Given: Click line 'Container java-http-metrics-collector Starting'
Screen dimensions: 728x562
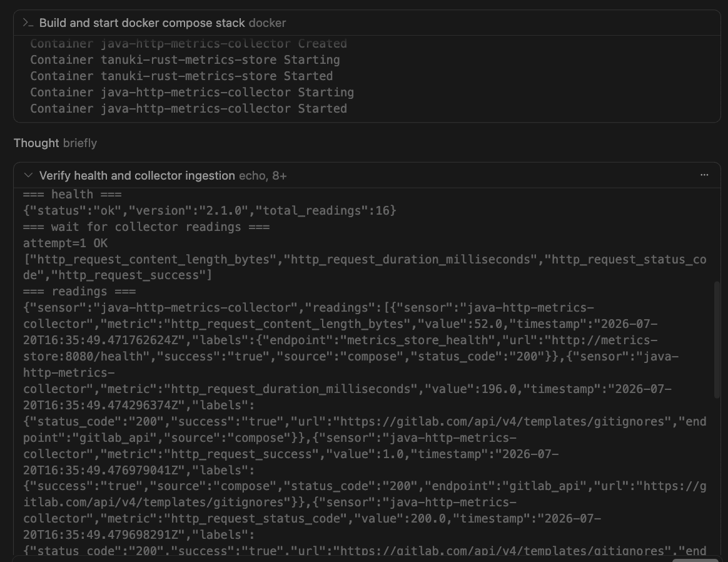Looking at the screenshot, I should [x=192, y=93].
